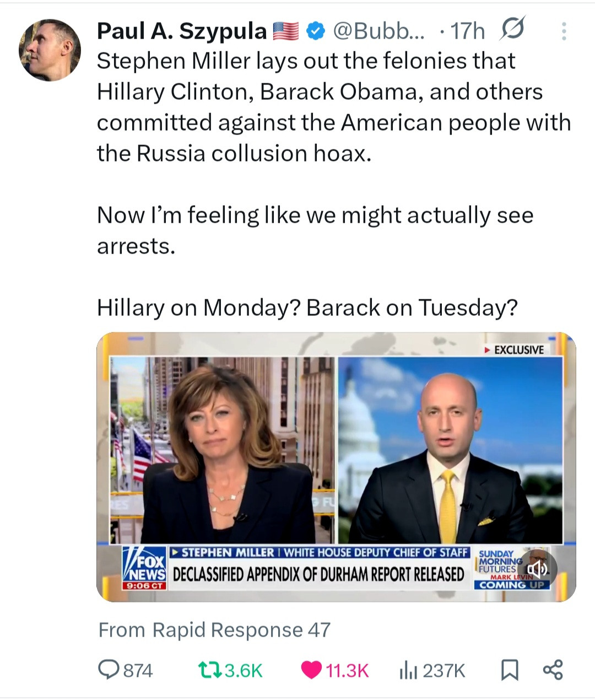Click the blue verified badge
The width and height of the screenshot is (595, 700).
tap(315, 31)
